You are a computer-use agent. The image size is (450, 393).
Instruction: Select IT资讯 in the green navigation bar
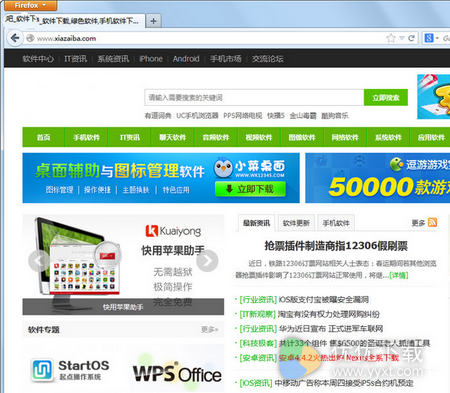[x=130, y=137]
